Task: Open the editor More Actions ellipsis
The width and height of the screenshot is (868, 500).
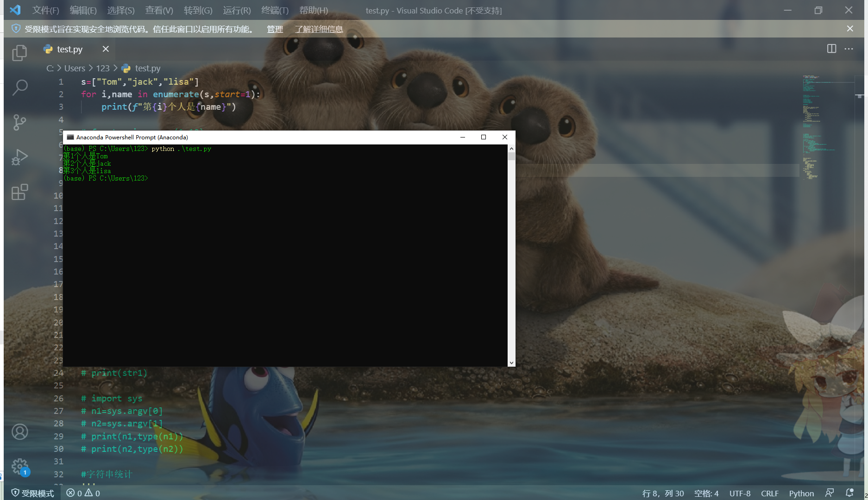Action: pyautogui.click(x=849, y=49)
